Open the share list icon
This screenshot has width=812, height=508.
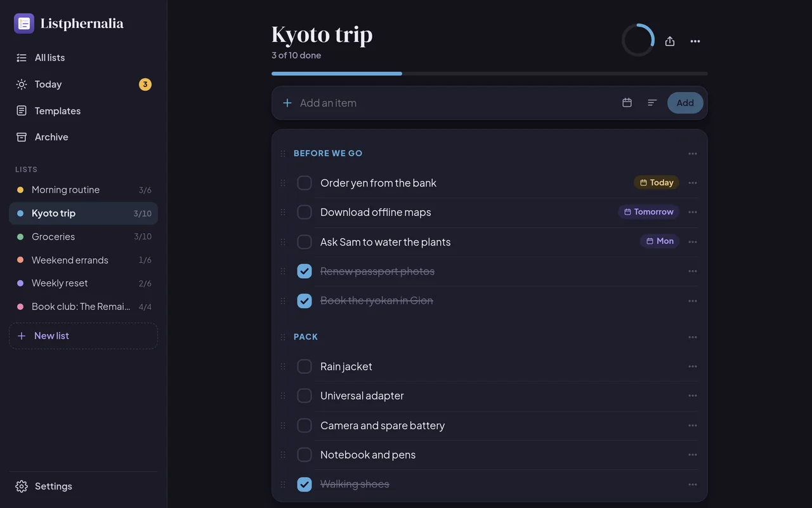670,41
